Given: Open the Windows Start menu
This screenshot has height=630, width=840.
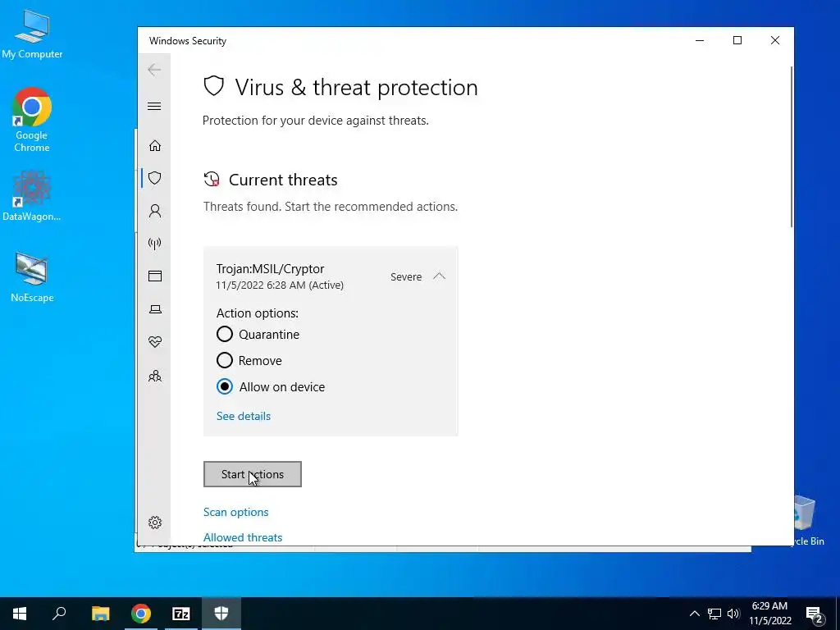Looking at the screenshot, I should coord(20,614).
